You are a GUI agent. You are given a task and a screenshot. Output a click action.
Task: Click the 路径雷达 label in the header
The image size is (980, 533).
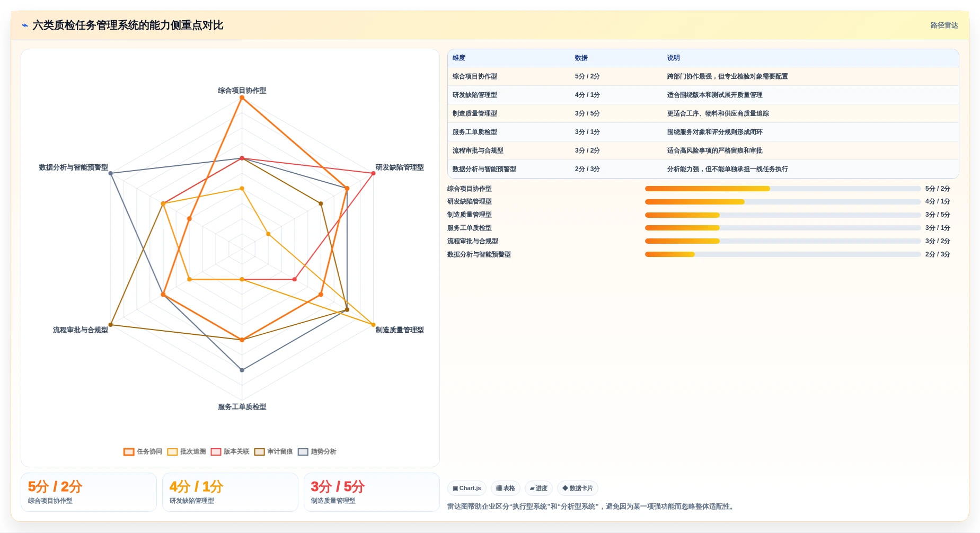(944, 25)
